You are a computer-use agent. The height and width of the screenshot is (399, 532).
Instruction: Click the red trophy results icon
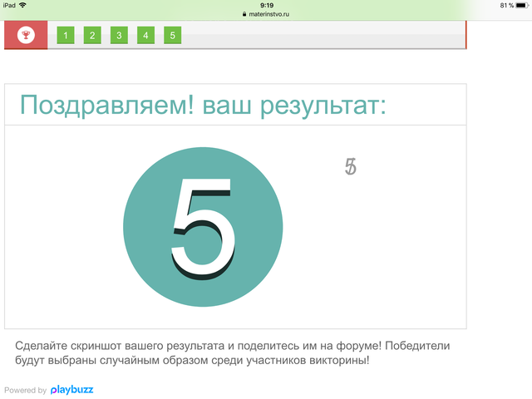point(26,35)
